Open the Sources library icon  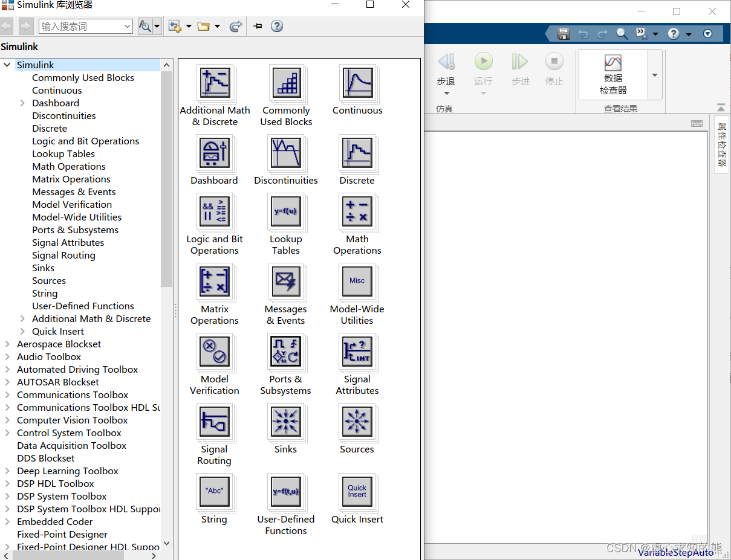(x=357, y=422)
